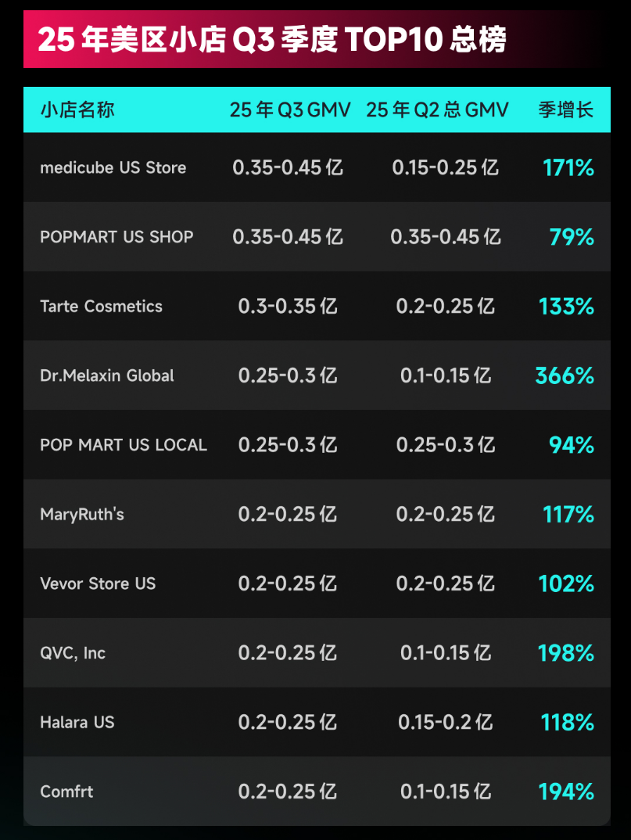Open the Vevor Store US entry
This screenshot has width=631, height=840.
[98, 583]
